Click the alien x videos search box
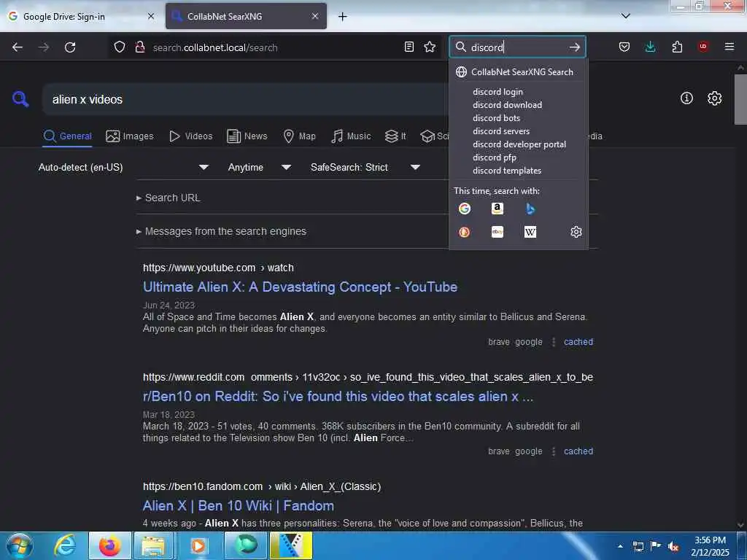 coord(245,99)
